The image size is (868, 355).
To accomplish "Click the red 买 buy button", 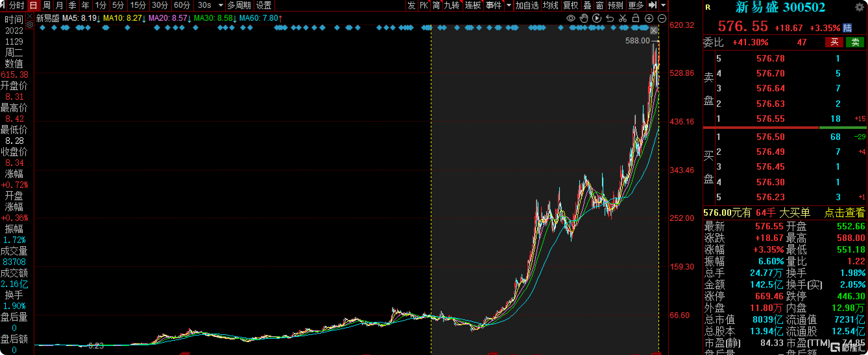I will pyautogui.click(x=834, y=42).
